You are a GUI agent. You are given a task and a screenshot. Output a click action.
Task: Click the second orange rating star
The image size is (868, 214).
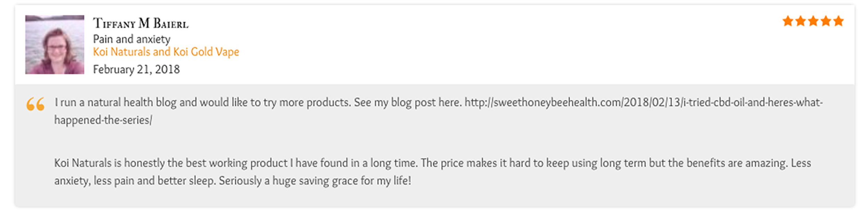click(x=800, y=21)
